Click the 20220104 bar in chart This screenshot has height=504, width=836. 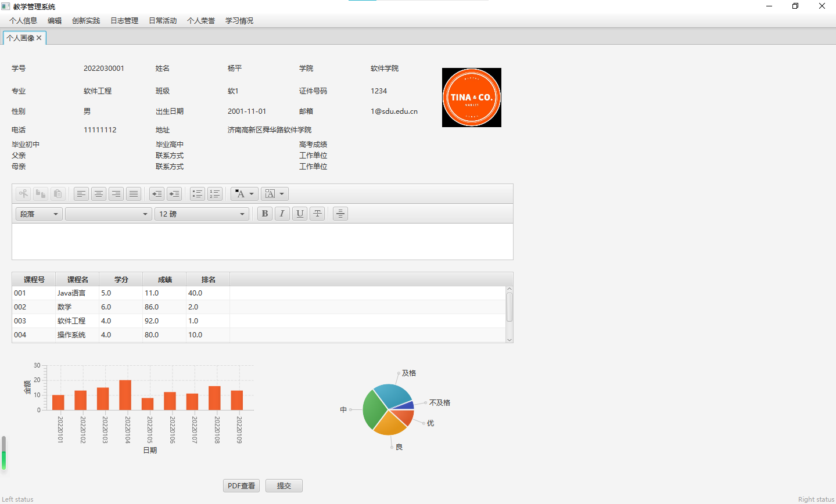pos(125,395)
